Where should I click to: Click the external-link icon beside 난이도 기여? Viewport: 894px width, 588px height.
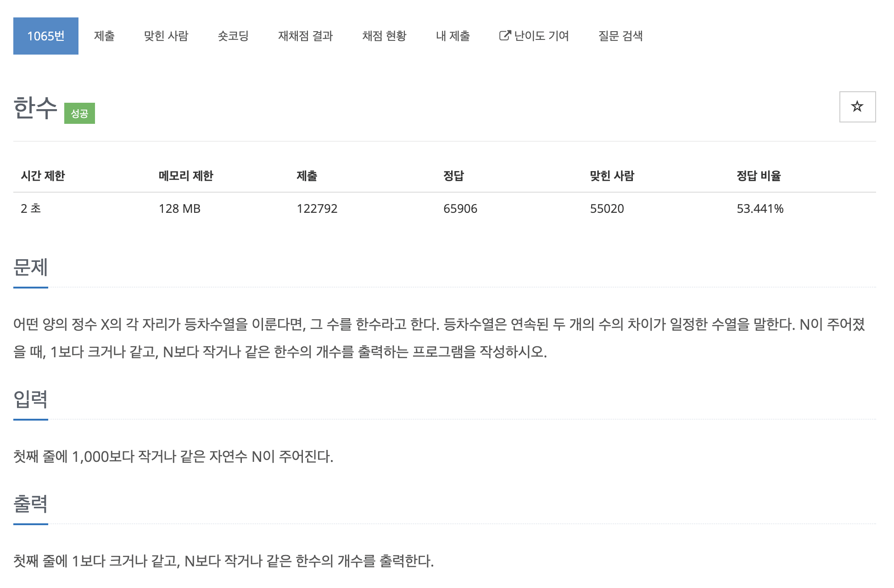505,36
